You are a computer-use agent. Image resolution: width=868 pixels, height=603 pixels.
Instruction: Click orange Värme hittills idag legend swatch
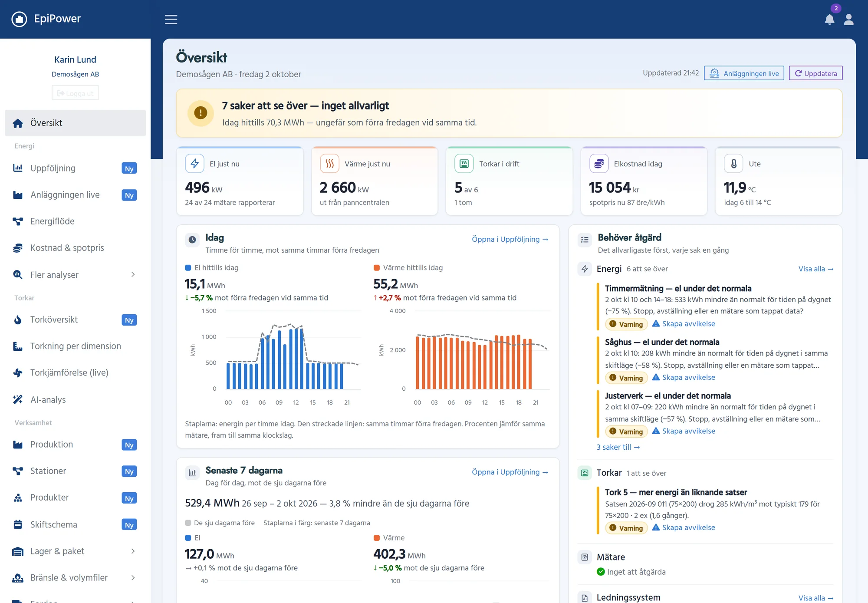click(x=377, y=268)
